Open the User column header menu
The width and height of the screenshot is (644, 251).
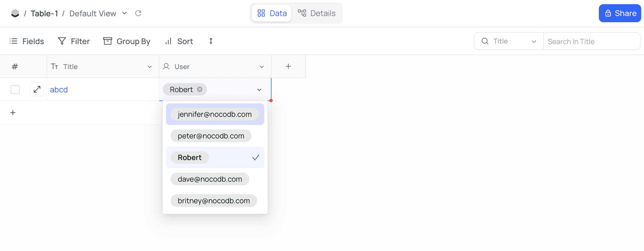click(262, 67)
